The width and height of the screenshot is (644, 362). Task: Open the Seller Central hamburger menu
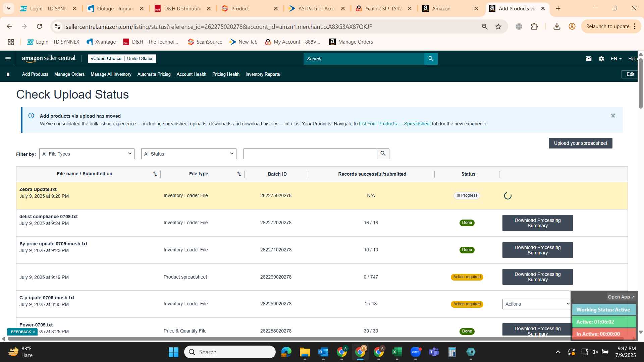pyautogui.click(x=8, y=59)
